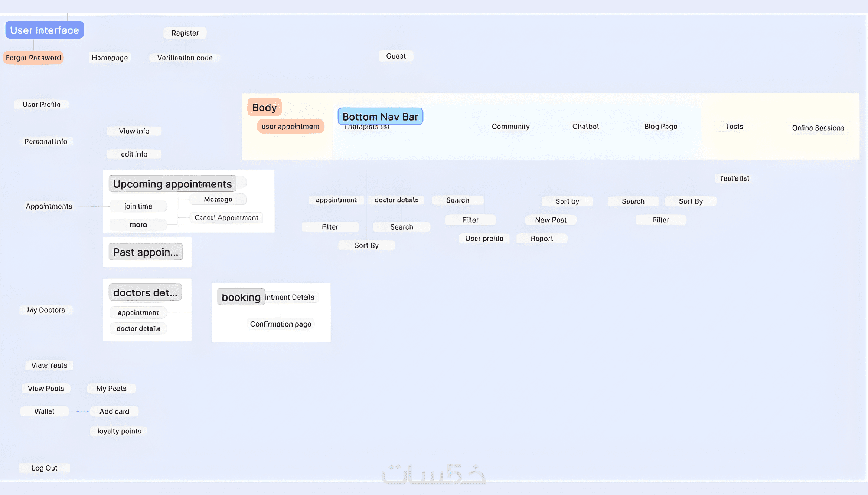Select the Guest node
This screenshot has width=868, height=495.
coord(396,56)
